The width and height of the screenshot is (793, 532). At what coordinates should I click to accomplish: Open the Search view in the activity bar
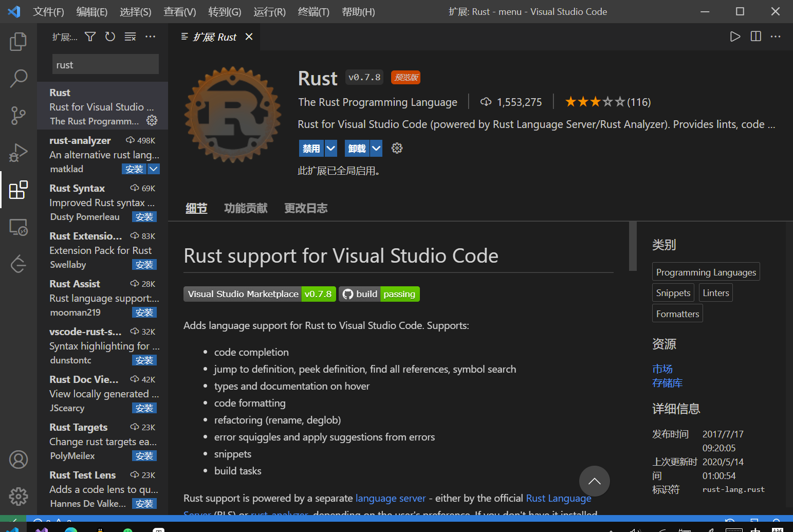tap(19, 79)
